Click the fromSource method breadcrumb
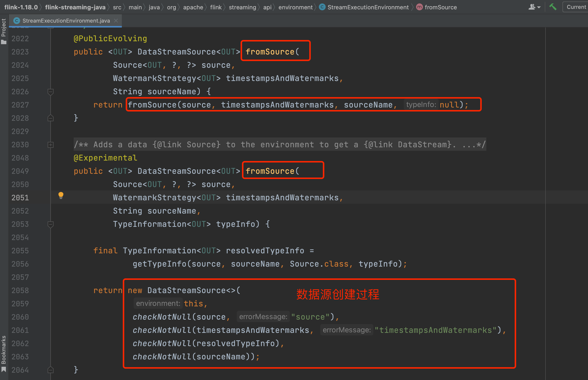Image resolution: width=588 pixels, height=380 pixels. pos(440,7)
